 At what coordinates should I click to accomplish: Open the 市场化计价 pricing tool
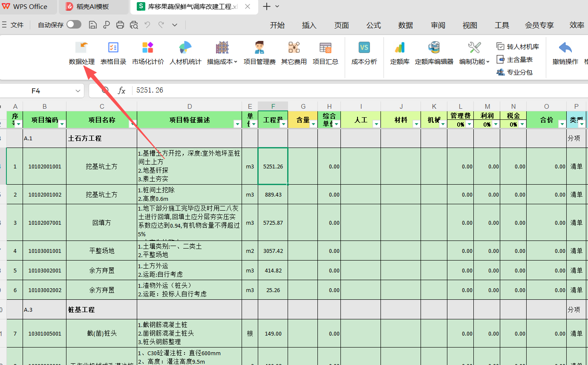pyautogui.click(x=148, y=53)
